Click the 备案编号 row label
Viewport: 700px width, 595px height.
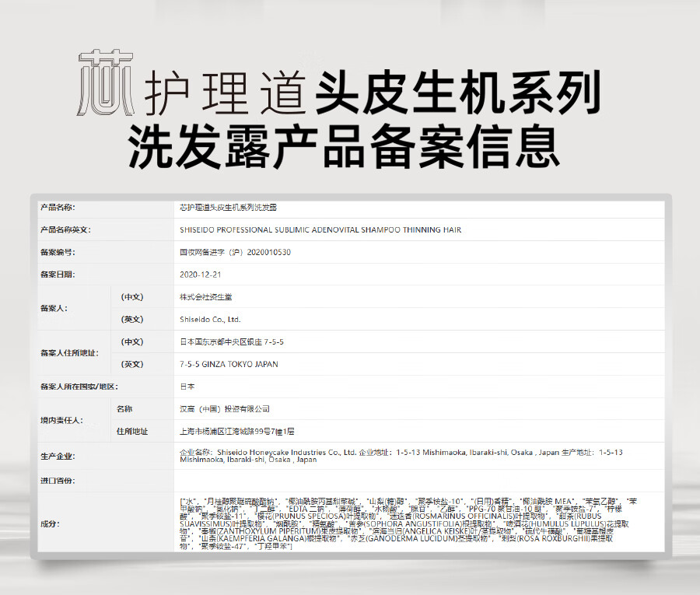pos(58,252)
